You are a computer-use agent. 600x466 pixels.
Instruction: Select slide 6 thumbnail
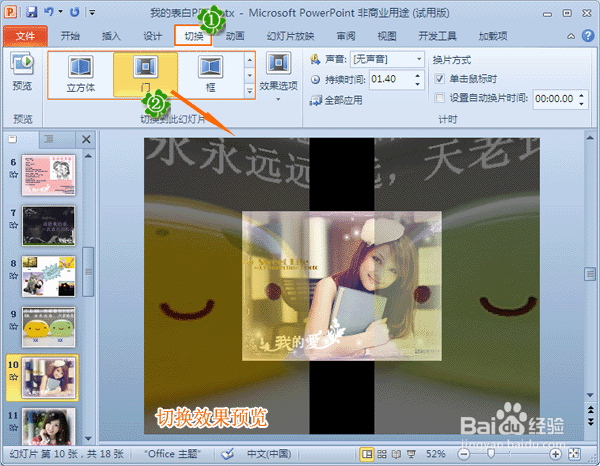pos(48,175)
